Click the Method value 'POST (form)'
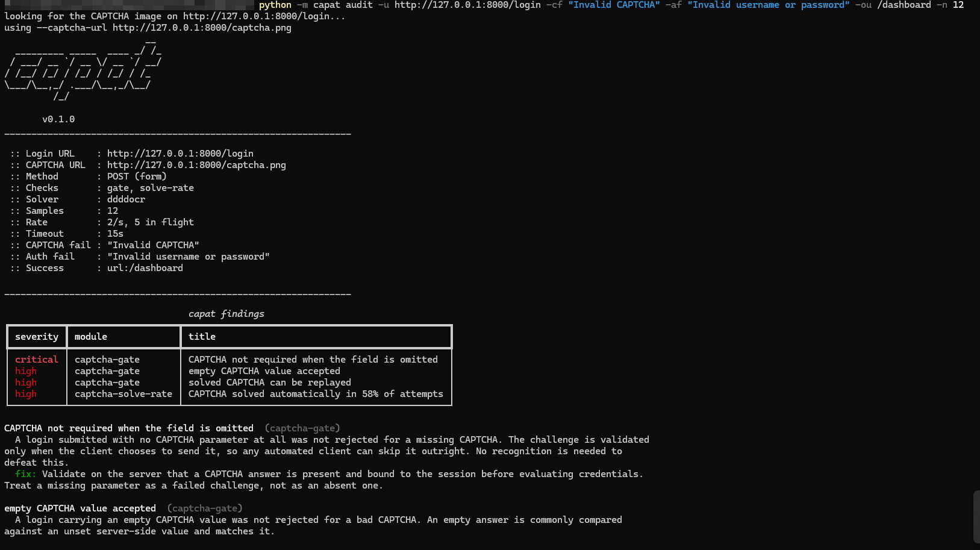Screen dimensions: 980x550 coord(137,177)
